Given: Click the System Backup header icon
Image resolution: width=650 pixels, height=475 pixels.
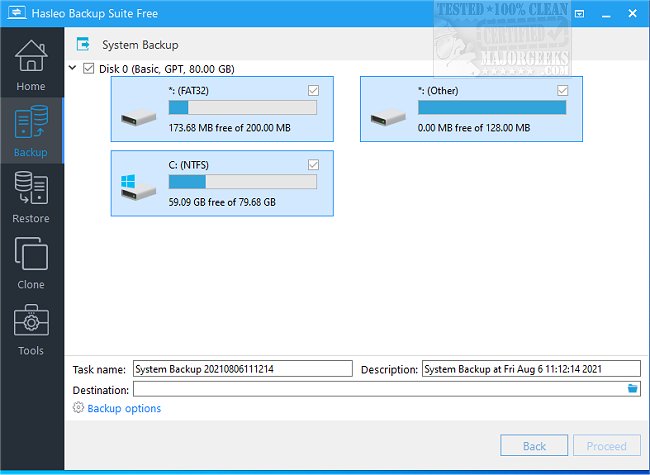Looking at the screenshot, I should pyautogui.click(x=83, y=44).
